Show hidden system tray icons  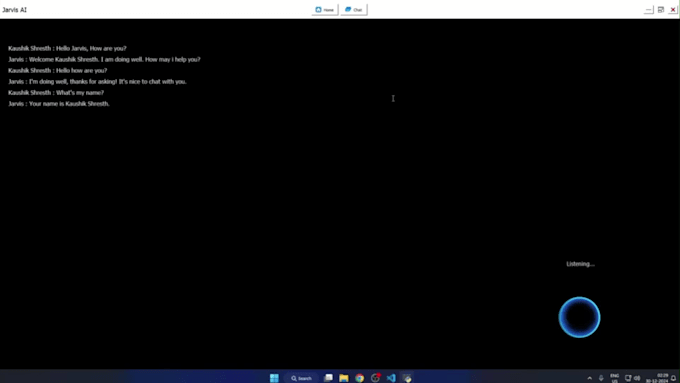coord(589,378)
